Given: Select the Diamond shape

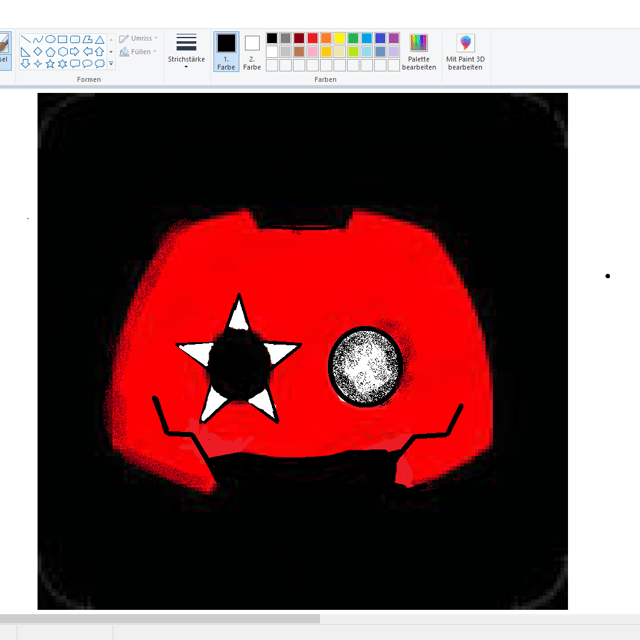Looking at the screenshot, I should pyautogui.click(x=38, y=51).
